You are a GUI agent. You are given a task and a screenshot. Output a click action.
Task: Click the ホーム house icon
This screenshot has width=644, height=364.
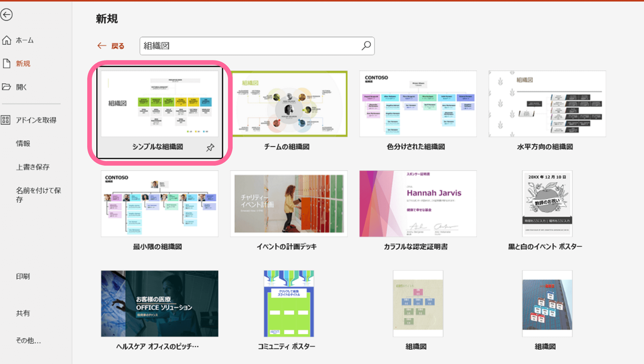pos(7,40)
